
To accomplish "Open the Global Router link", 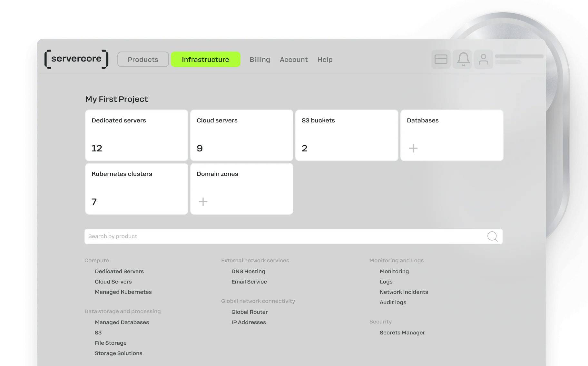I will click(x=250, y=312).
